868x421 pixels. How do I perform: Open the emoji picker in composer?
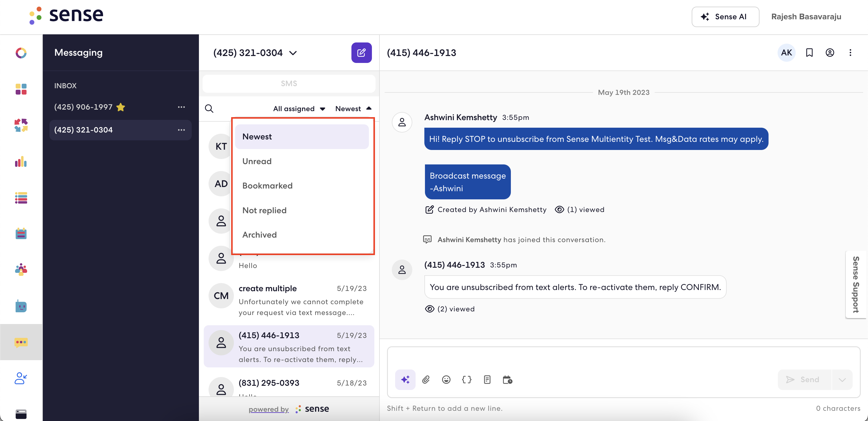[x=446, y=379]
